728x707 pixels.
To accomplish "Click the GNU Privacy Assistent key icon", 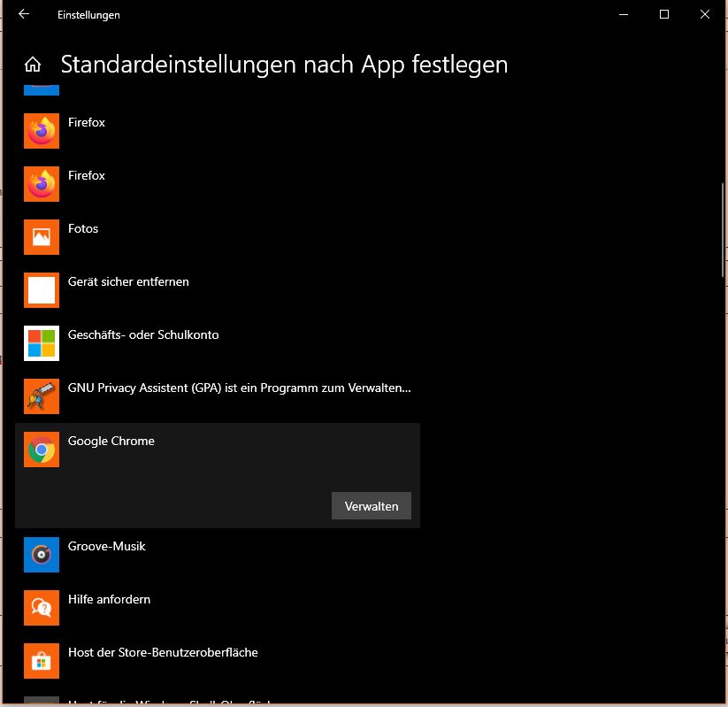I will (42, 396).
